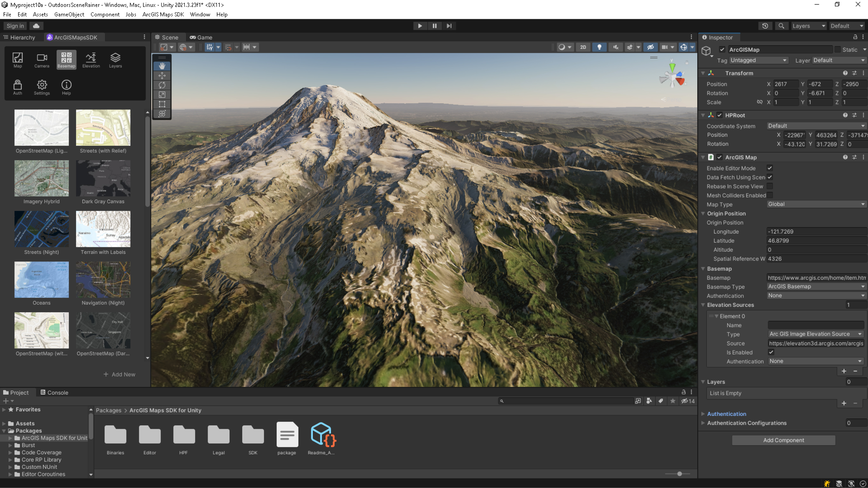
Task: Click the Sign in button
Action: pos(15,26)
